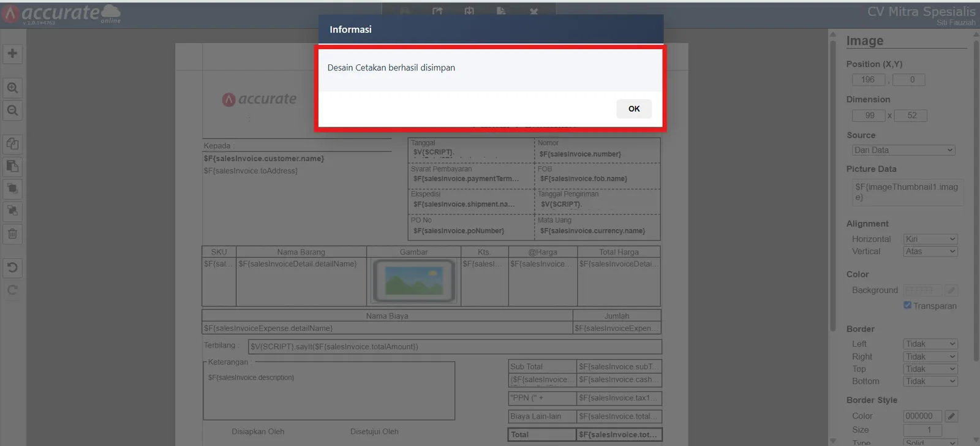Click the send-to-back layer icon
Viewport: 980px width, 446px height.
(x=12, y=211)
